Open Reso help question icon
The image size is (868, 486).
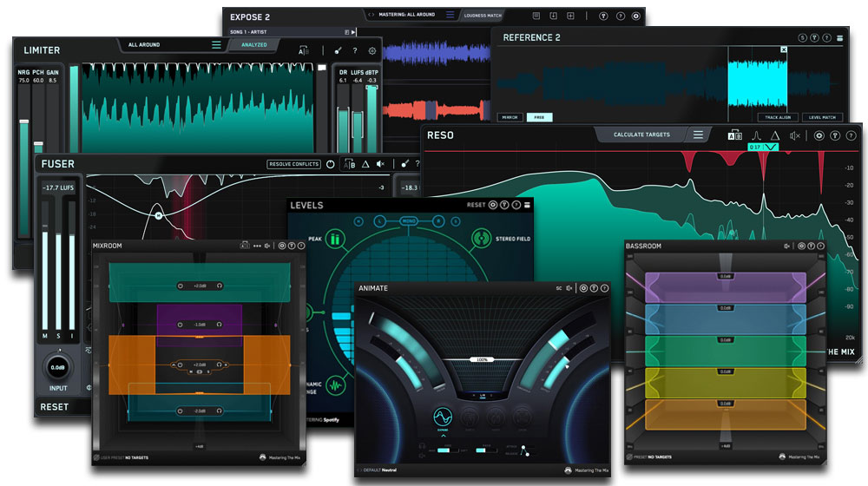pyautogui.click(x=851, y=135)
